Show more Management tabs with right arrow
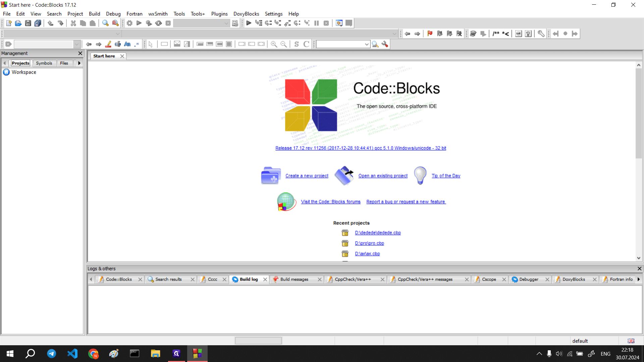 pos(79,63)
